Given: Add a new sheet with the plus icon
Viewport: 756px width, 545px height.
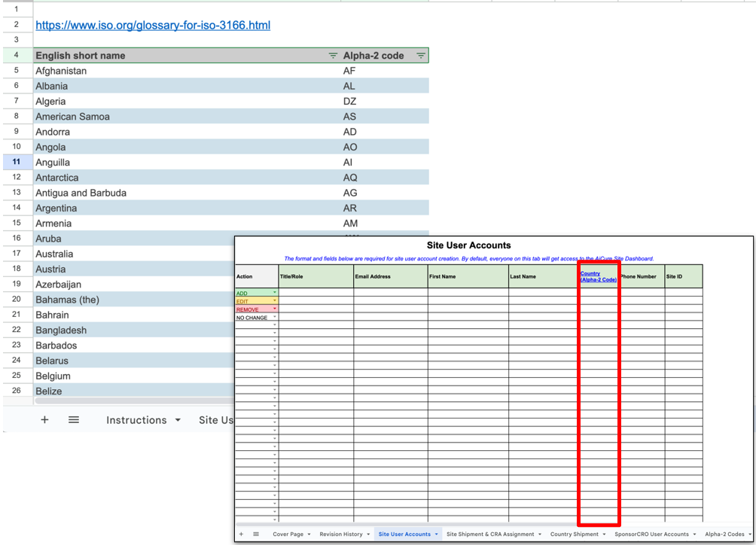Looking at the screenshot, I should point(44,420).
